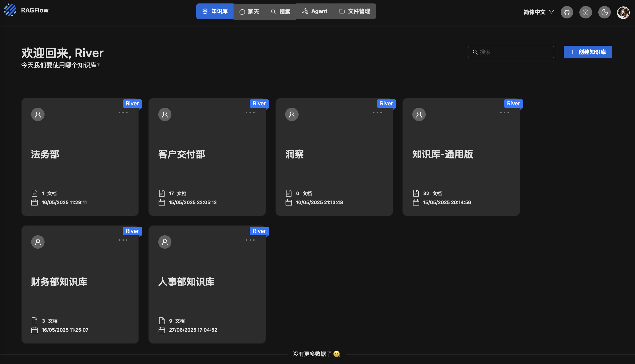Click the help question-mark icon
This screenshot has width=635, height=364.
click(585, 12)
